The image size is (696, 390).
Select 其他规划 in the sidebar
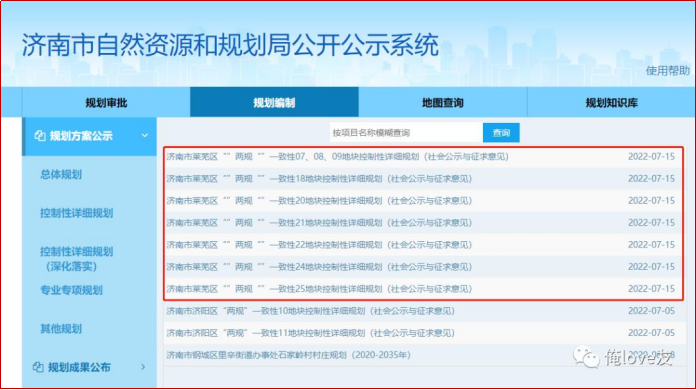pos(61,329)
